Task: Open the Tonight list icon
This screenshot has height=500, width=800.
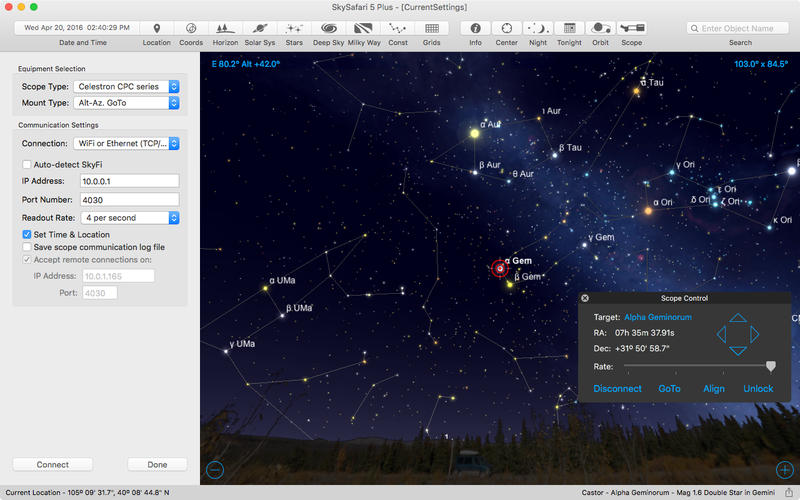Action: pyautogui.click(x=569, y=29)
